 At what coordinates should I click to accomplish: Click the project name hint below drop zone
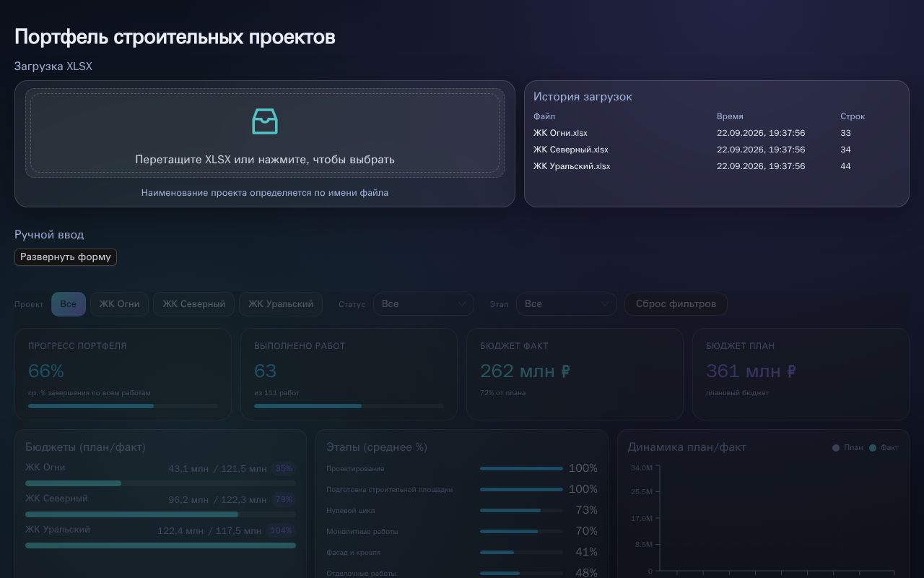pos(265,193)
